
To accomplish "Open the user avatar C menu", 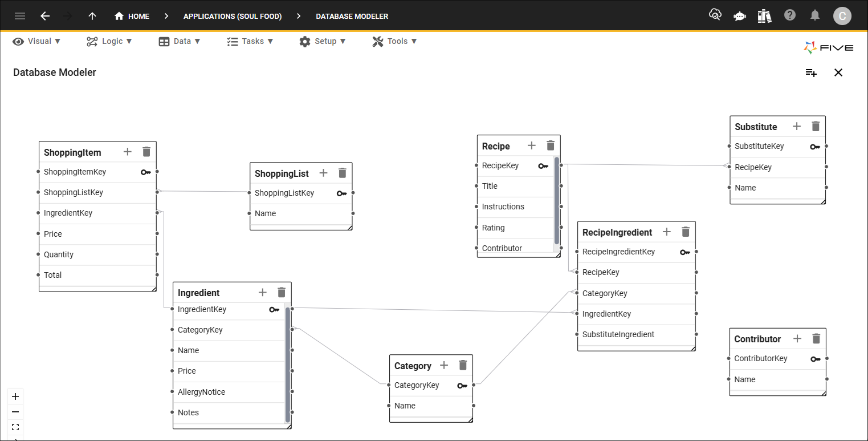I will tap(842, 16).
